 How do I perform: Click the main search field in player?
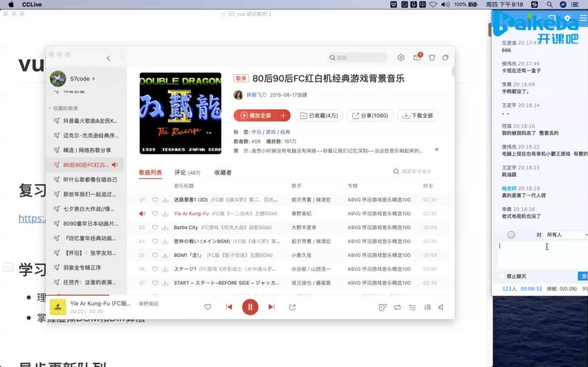tap(358, 57)
